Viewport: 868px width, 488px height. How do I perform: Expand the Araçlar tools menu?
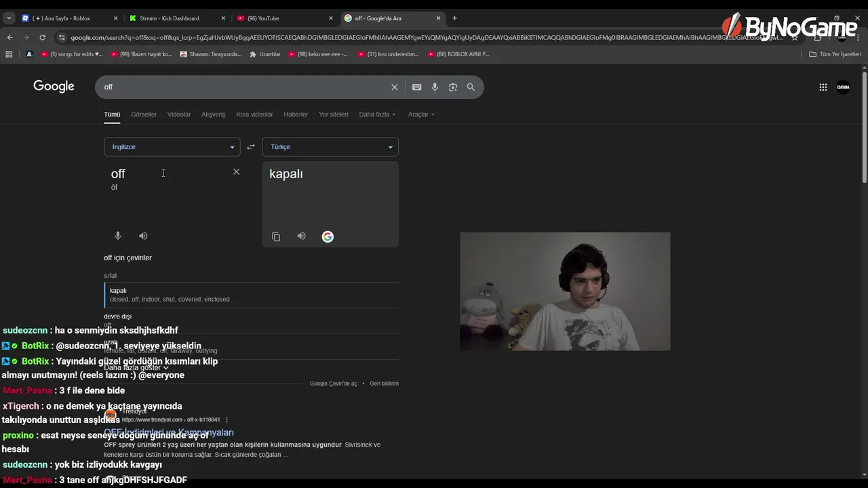[421, 115]
